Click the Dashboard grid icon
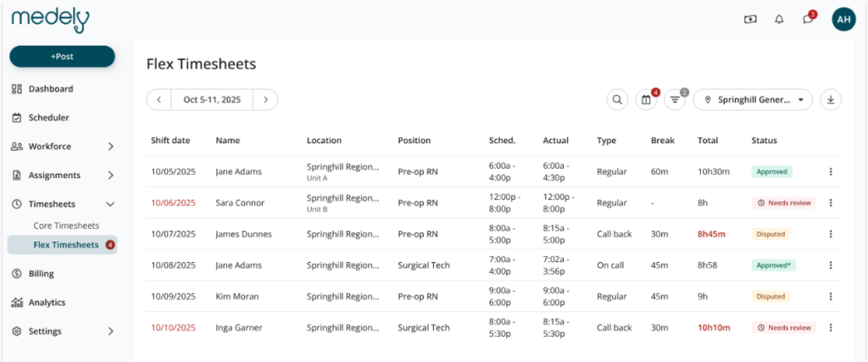 click(x=17, y=88)
